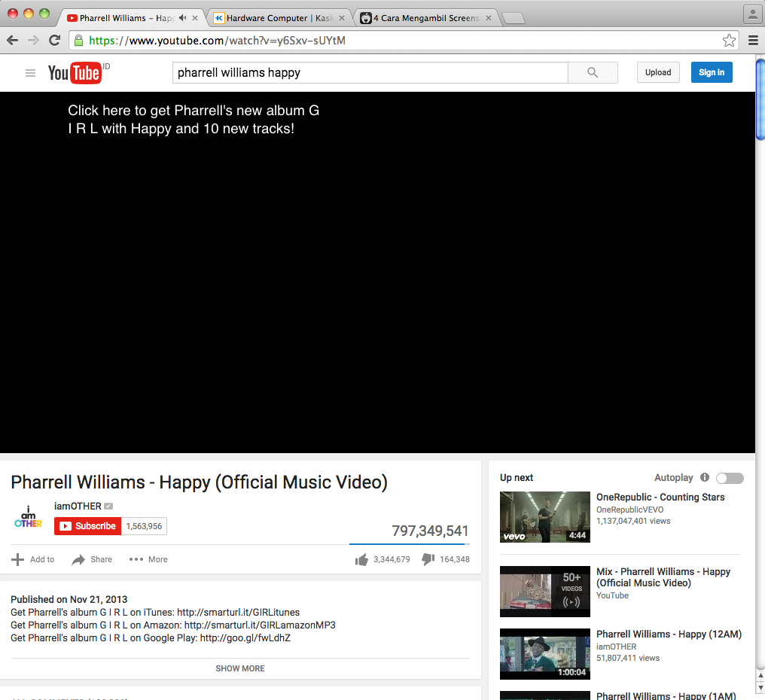Click the Counting Stars video thumbnail
765x700 pixels.
coord(545,517)
